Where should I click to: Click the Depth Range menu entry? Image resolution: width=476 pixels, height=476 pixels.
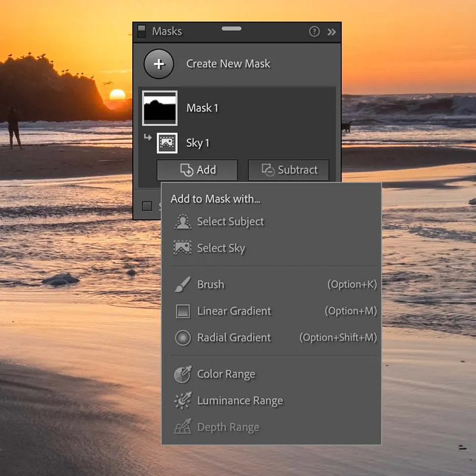click(x=228, y=427)
